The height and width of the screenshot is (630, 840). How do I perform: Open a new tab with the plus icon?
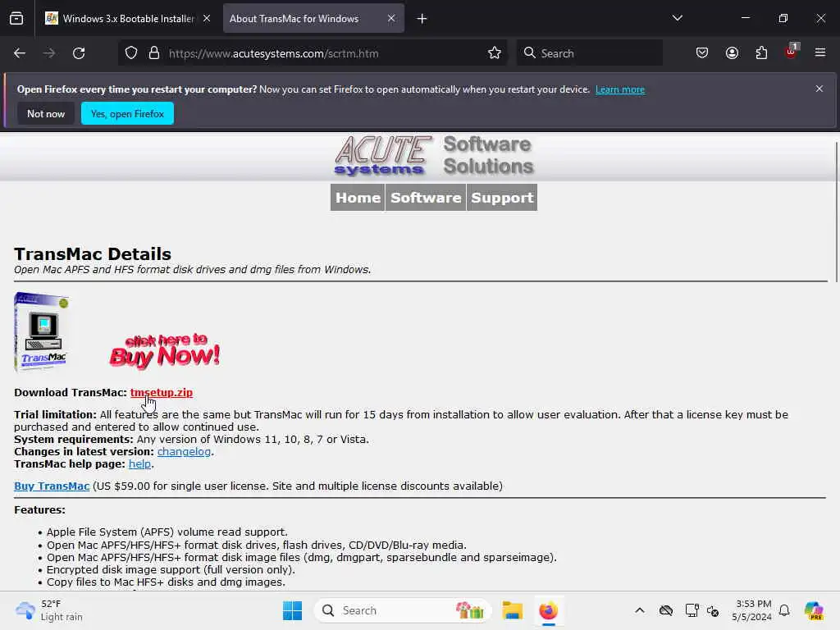[x=422, y=19]
